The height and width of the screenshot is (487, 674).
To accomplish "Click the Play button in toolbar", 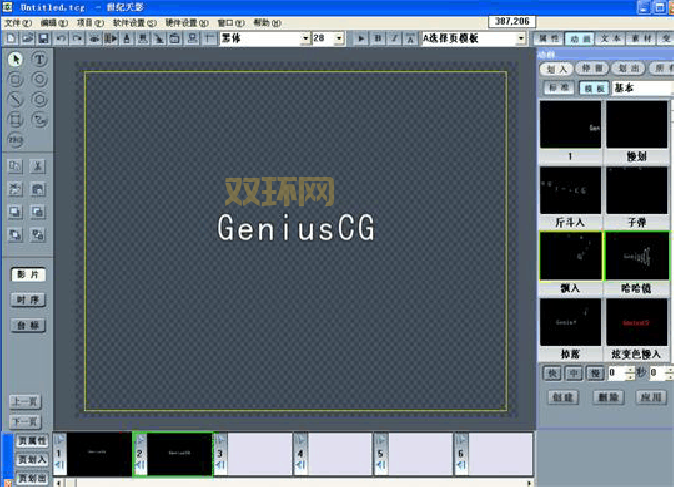I will coord(361,39).
